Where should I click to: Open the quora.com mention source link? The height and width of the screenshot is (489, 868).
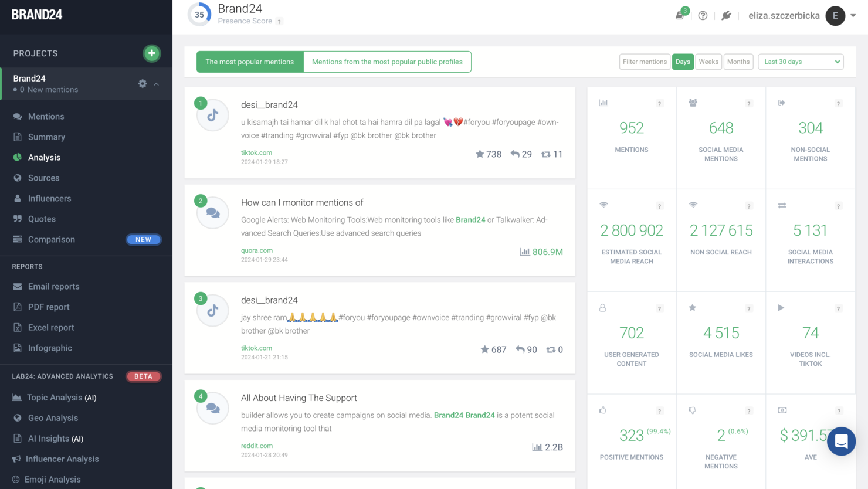click(257, 250)
